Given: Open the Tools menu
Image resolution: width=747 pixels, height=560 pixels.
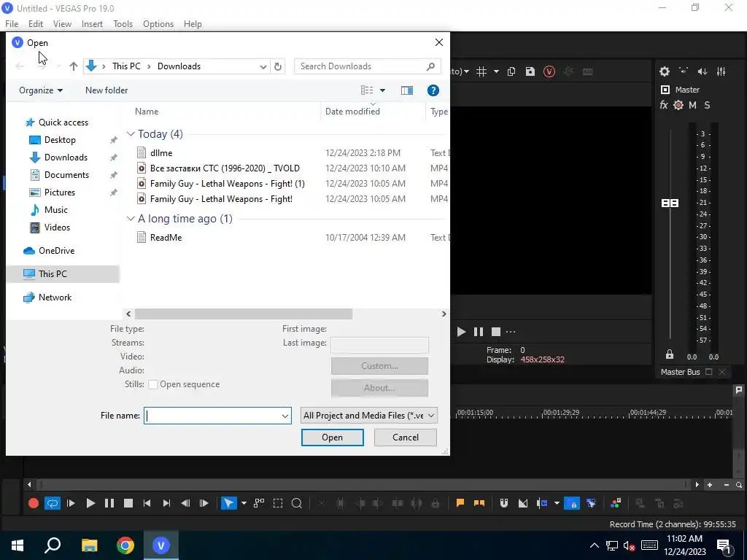Looking at the screenshot, I should [123, 24].
